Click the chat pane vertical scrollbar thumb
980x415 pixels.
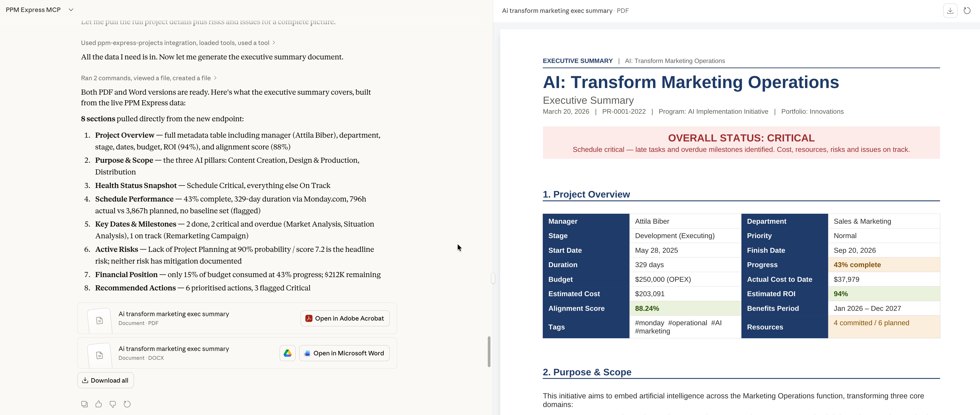coord(489,352)
